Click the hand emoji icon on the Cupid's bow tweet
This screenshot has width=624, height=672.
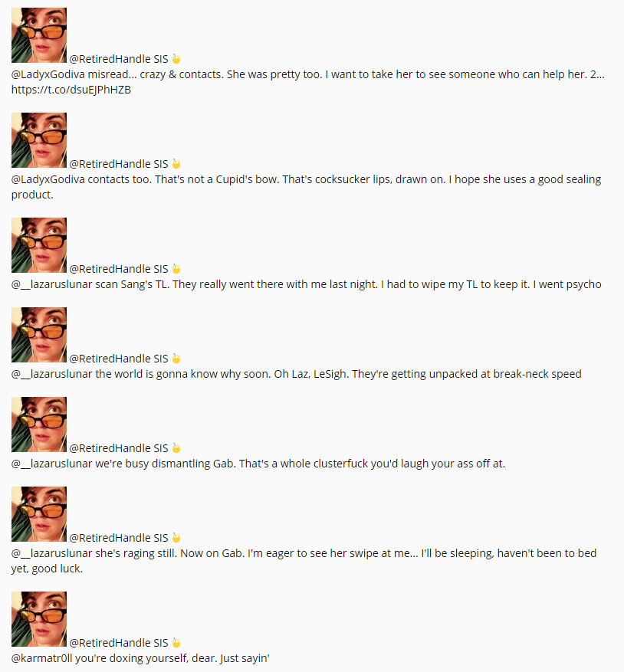pyautogui.click(x=176, y=164)
